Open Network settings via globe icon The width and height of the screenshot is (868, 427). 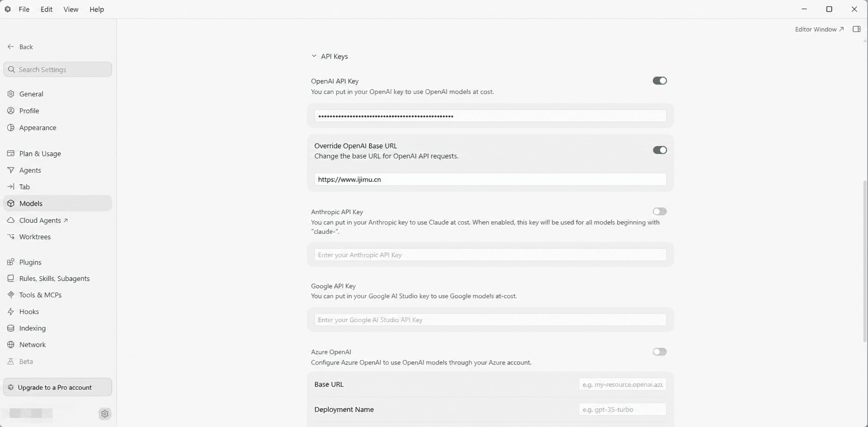pyautogui.click(x=11, y=345)
